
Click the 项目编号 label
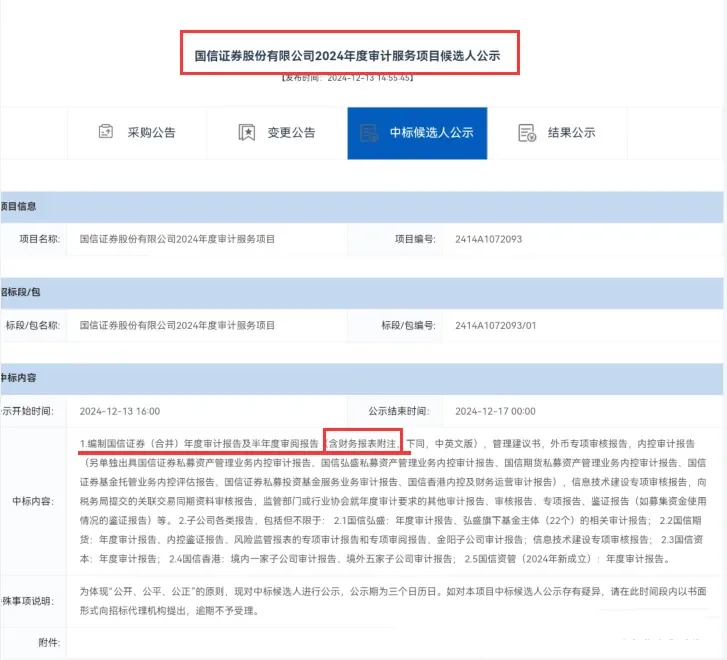415,239
